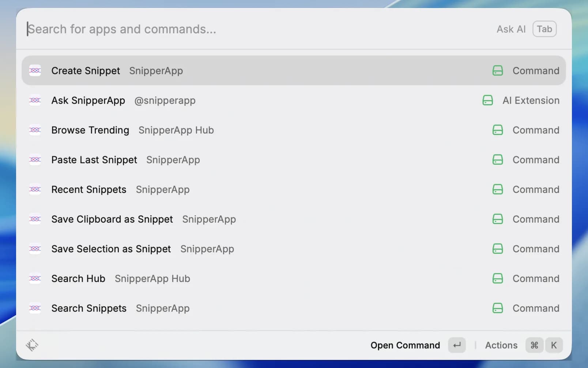
Task: Click the SnipperApp icon beside Create Snippet
Action: [x=35, y=71]
